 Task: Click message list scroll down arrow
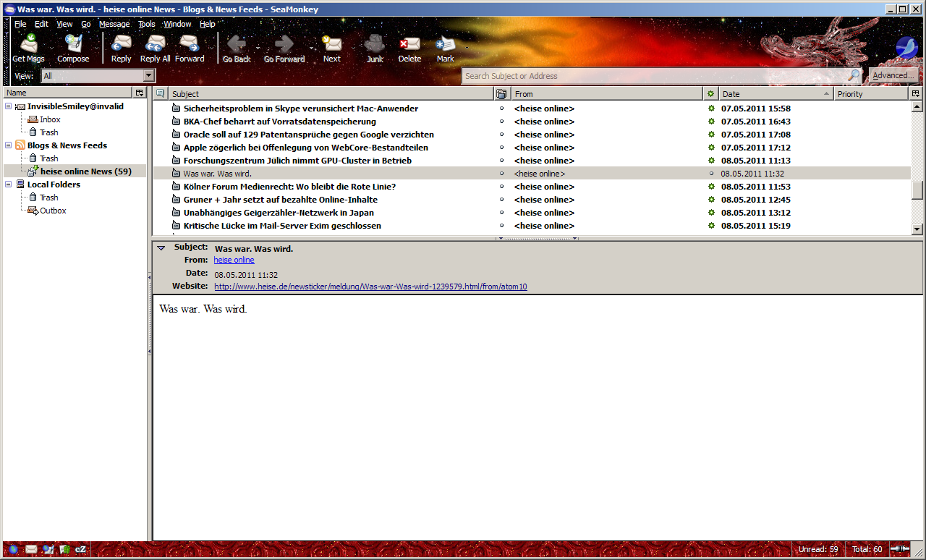(917, 229)
